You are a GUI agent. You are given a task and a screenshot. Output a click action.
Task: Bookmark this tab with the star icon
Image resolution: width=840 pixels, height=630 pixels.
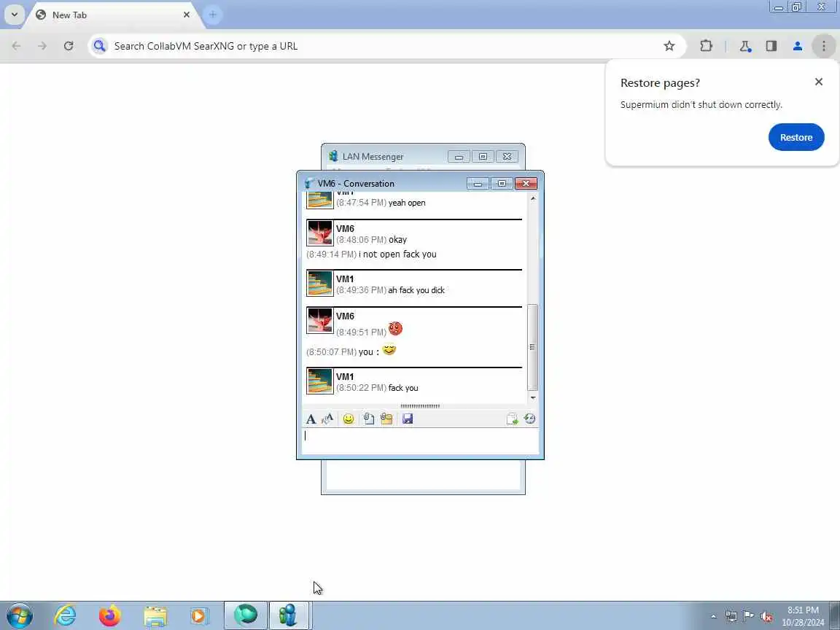pyautogui.click(x=669, y=46)
